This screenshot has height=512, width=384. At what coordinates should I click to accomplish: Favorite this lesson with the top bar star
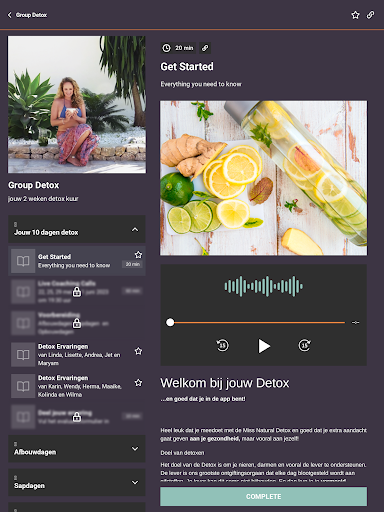click(x=355, y=15)
